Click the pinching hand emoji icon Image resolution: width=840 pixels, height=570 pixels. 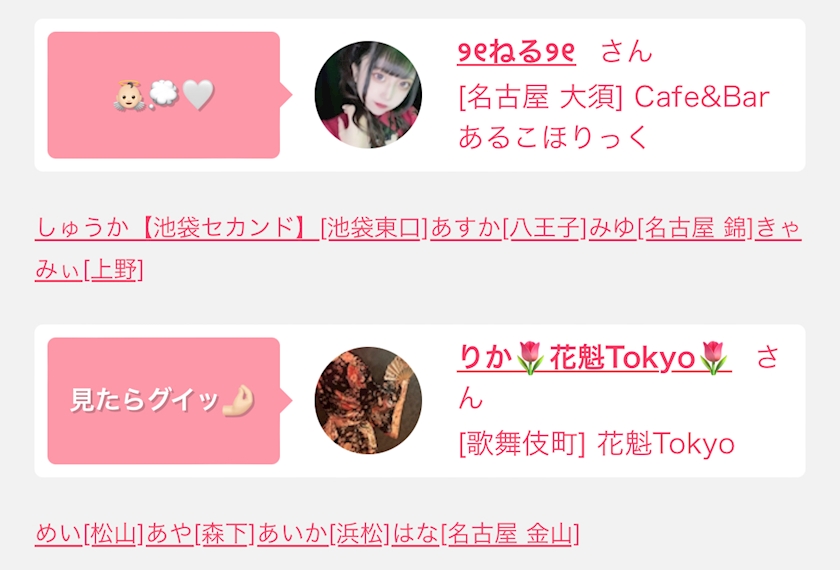[x=238, y=400]
